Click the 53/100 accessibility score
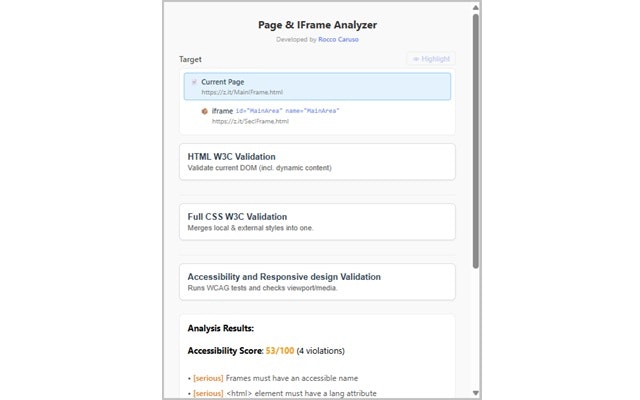Viewport: 640px width, 400px height. coord(280,351)
